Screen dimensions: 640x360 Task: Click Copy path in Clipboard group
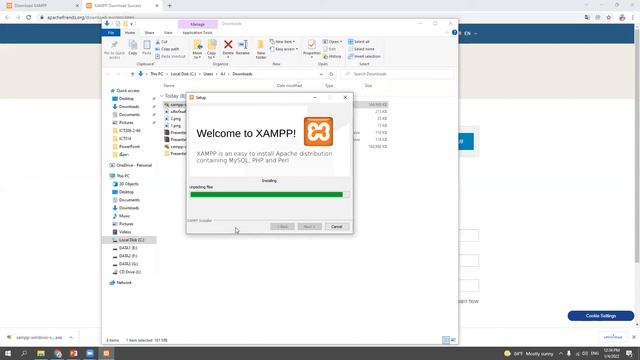167,49
